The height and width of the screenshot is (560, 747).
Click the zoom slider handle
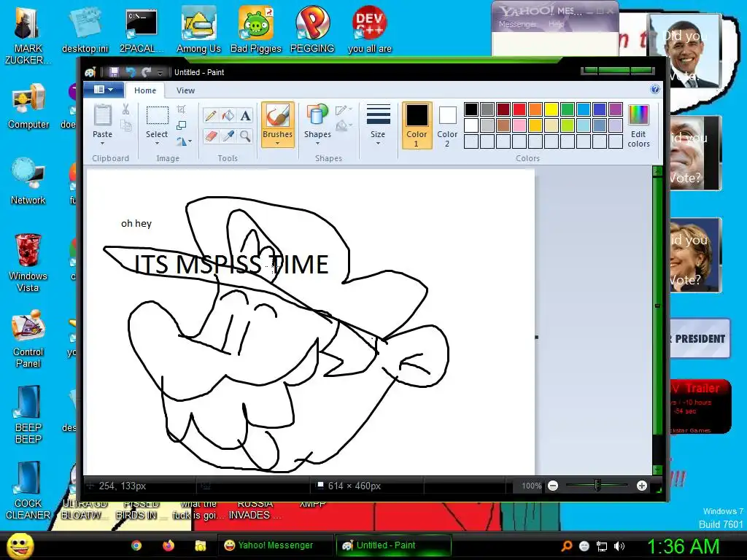point(597,486)
